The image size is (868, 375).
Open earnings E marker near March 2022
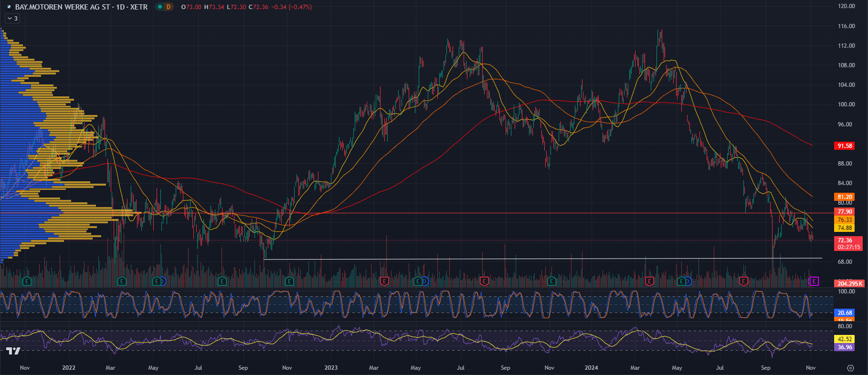click(x=122, y=281)
